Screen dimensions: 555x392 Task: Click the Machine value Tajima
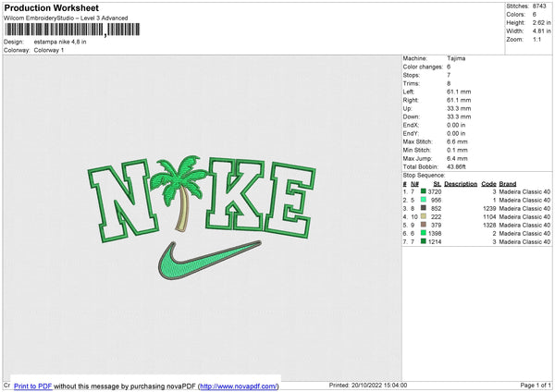point(456,58)
